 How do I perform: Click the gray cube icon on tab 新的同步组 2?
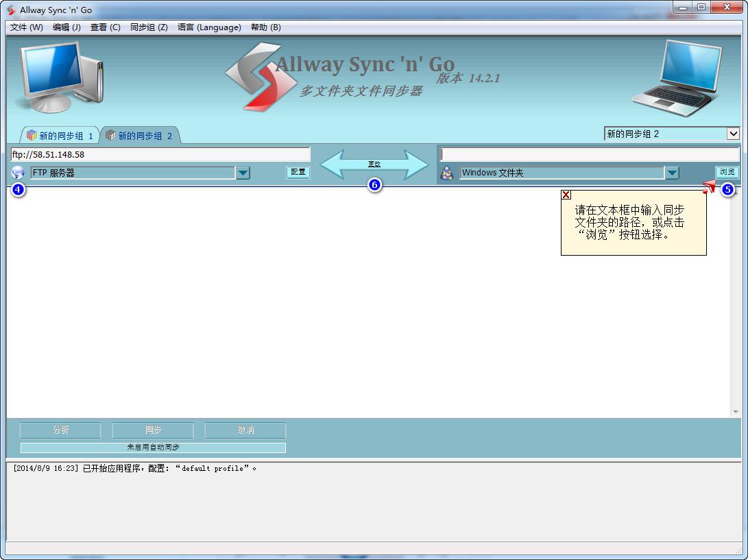110,135
